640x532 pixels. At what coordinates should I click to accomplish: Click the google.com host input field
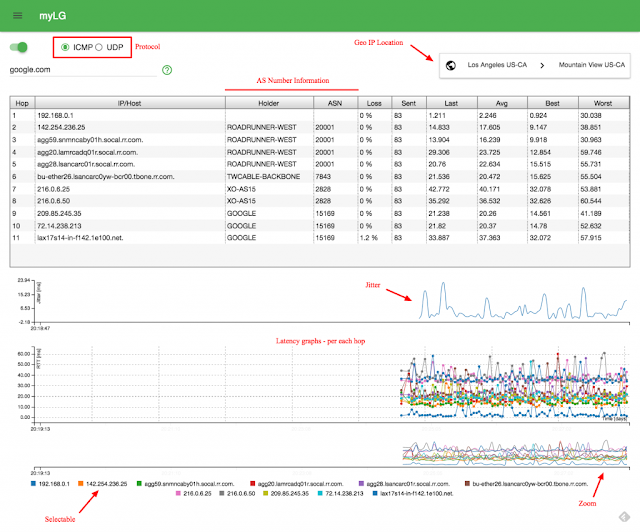click(x=83, y=70)
